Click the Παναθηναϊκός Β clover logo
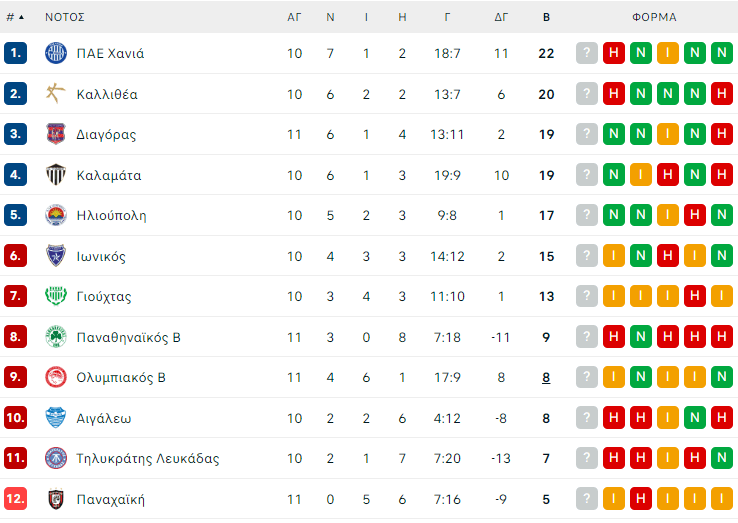Viewport: 738px width, 523px height. click(56, 337)
